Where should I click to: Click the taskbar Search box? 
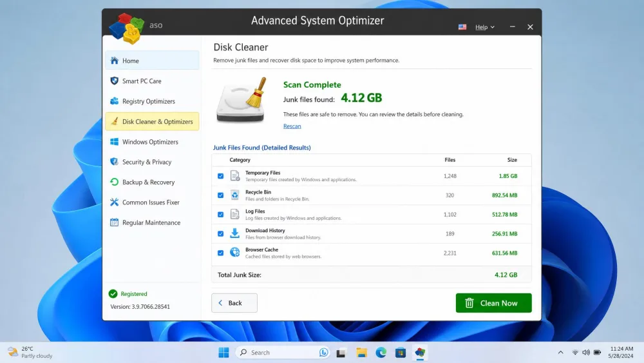[283, 352]
